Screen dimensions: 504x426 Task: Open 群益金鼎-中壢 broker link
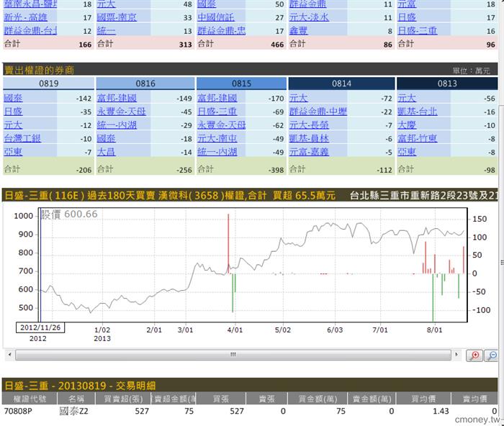318,112
